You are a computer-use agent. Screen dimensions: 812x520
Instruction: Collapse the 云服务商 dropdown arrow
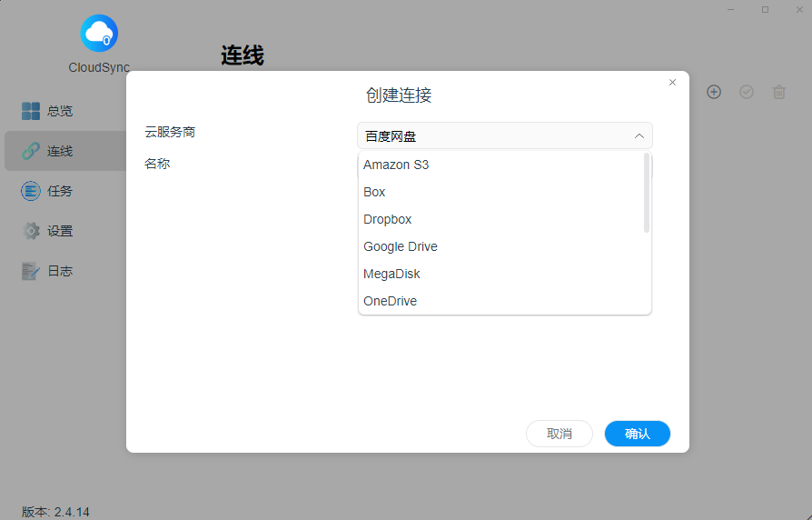(x=639, y=136)
